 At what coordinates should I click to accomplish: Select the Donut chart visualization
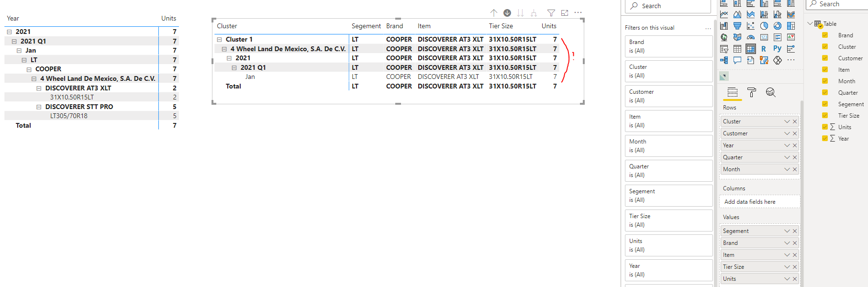tap(778, 26)
